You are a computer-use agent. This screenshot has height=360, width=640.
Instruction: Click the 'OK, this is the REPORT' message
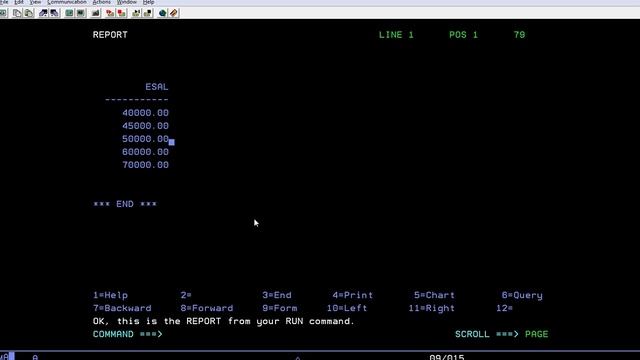tap(224, 321)
